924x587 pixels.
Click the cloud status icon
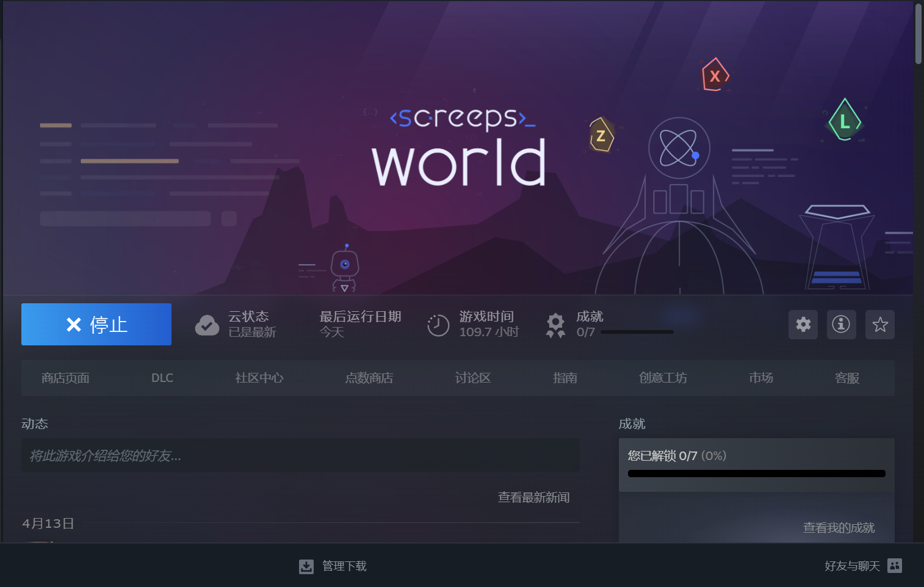pyautogui.click(x=207, y=325)
